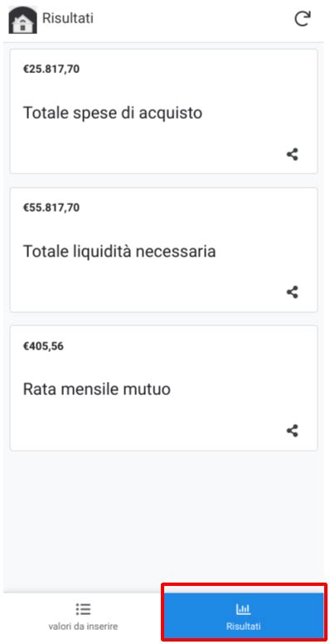Share the Totale liquidità necessaria result

(292, 292)
